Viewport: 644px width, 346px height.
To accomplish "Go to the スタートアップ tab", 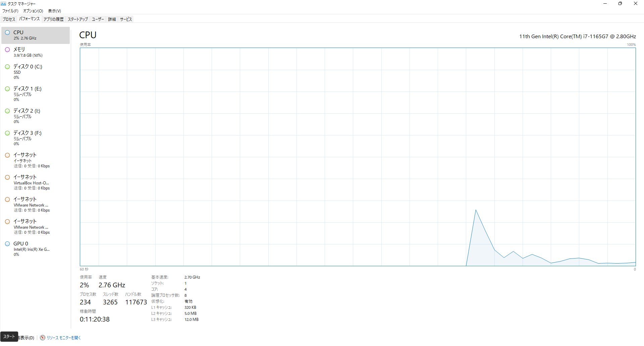I will (77, 19).
